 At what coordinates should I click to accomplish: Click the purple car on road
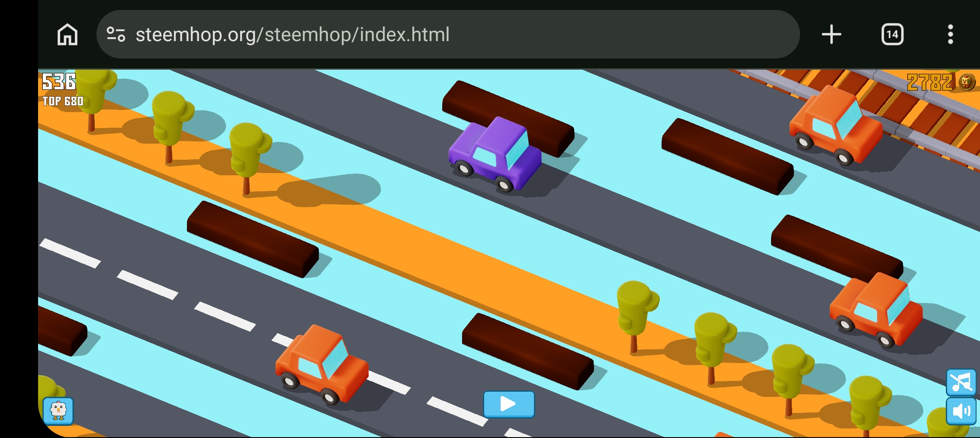pyautogui.click(x=495, y=154)
